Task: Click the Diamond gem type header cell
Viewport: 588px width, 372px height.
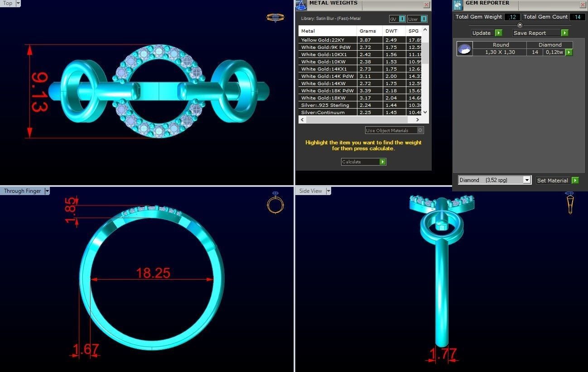Action: click(550, 45)
